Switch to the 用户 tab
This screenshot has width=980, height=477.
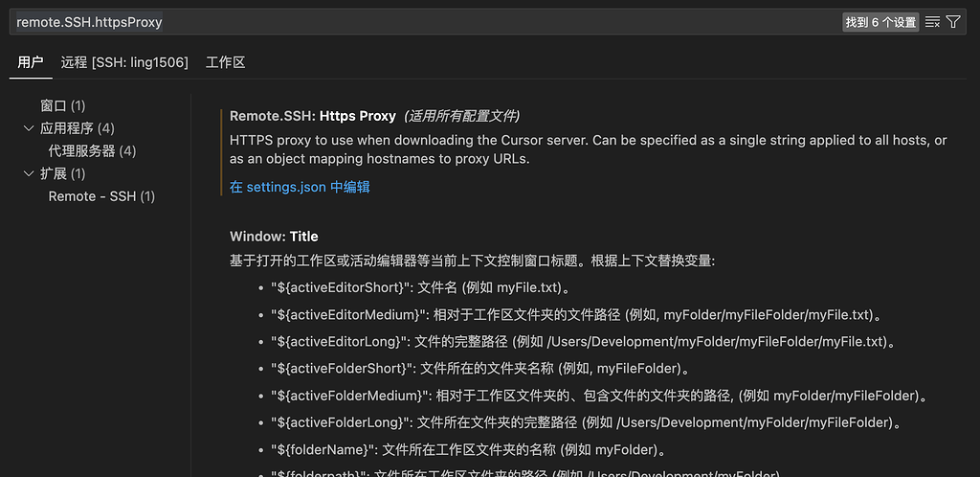pyautogui.click(x=31, y=62)
